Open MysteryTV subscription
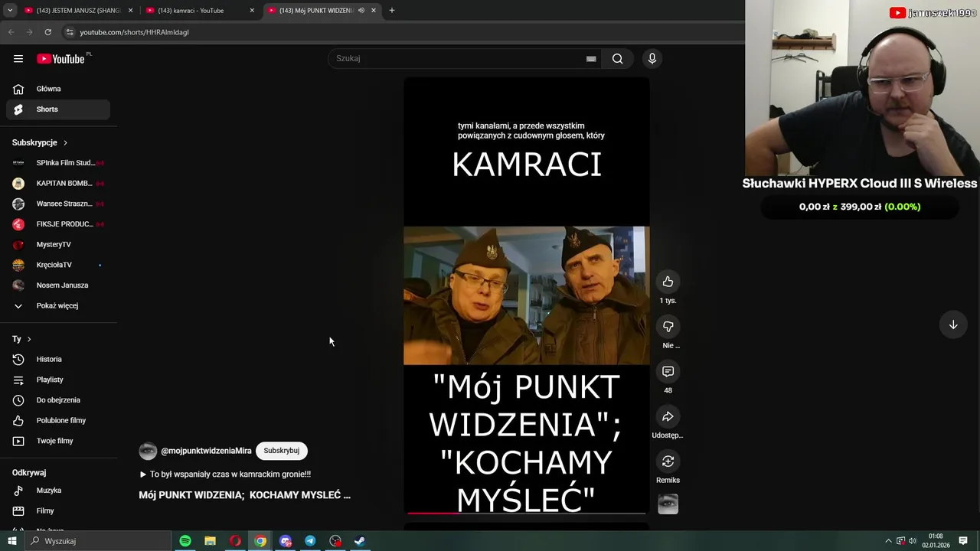 tap(58, 244)
